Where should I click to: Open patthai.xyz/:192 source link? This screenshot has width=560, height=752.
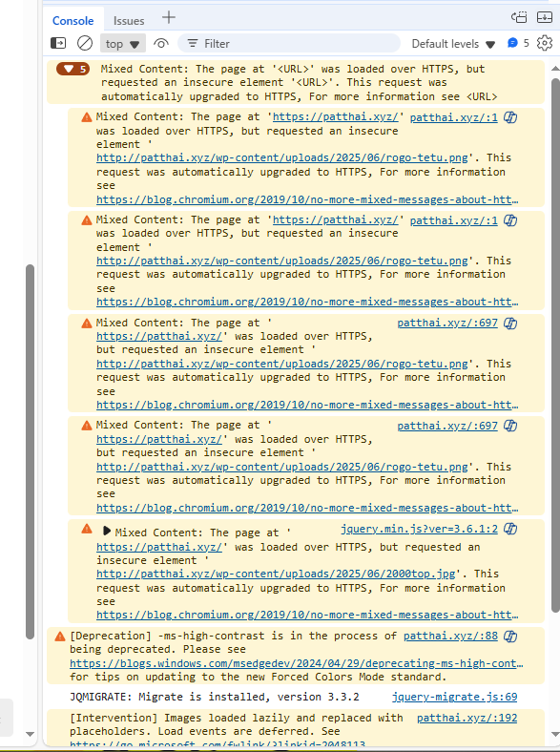pyautogui.click(x=467, y=718)
